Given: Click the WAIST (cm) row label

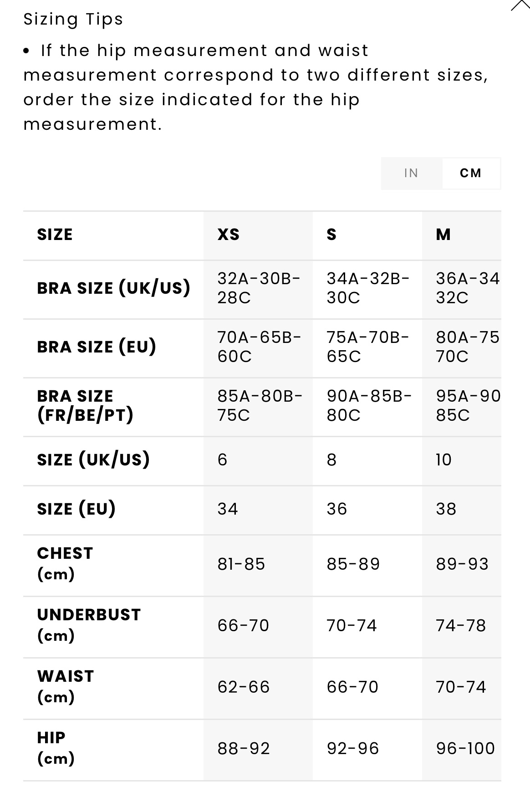Looking at the screenshot, I should click(66, 686).
